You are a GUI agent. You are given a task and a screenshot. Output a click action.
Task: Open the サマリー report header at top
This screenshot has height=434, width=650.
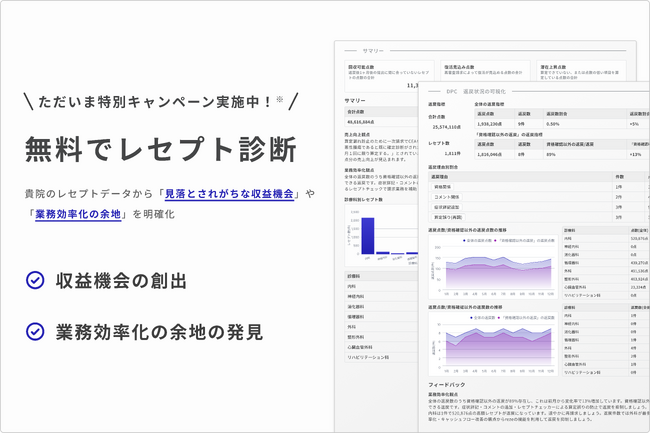coord(373,49)
